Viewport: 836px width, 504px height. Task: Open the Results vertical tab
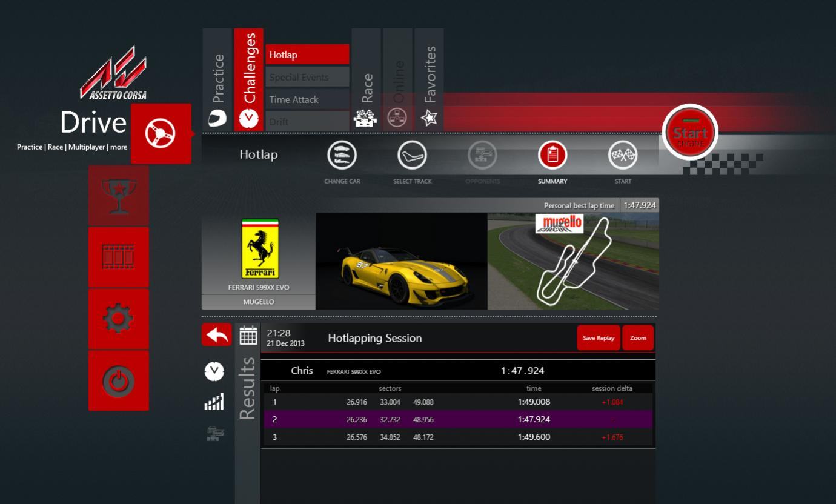point(248,388)
